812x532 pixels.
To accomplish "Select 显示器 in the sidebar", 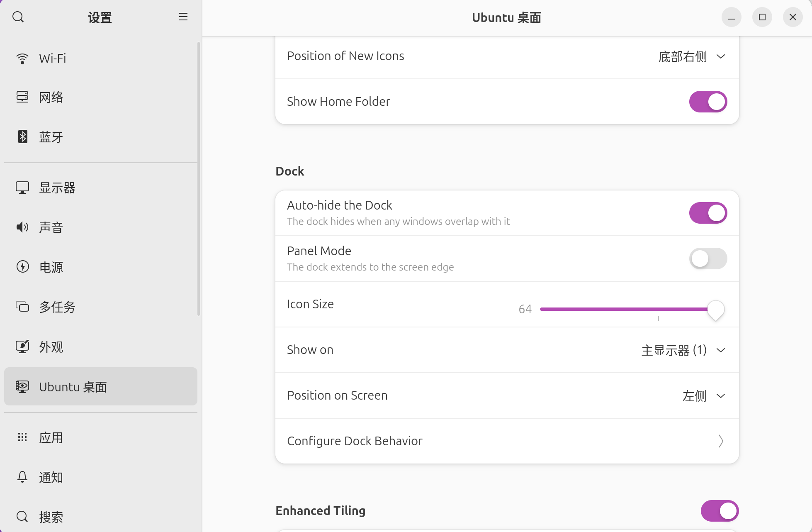I will click(x=101, y=188).
